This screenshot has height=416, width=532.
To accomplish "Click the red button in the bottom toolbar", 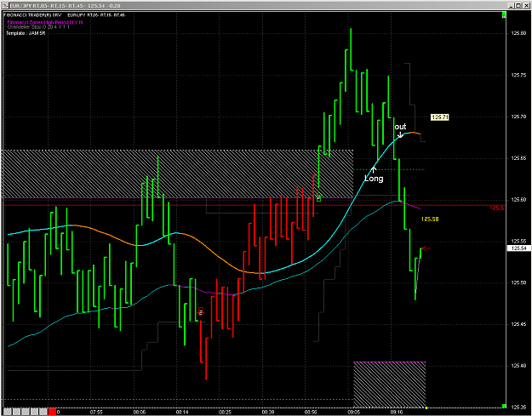I will click(52, 412).
